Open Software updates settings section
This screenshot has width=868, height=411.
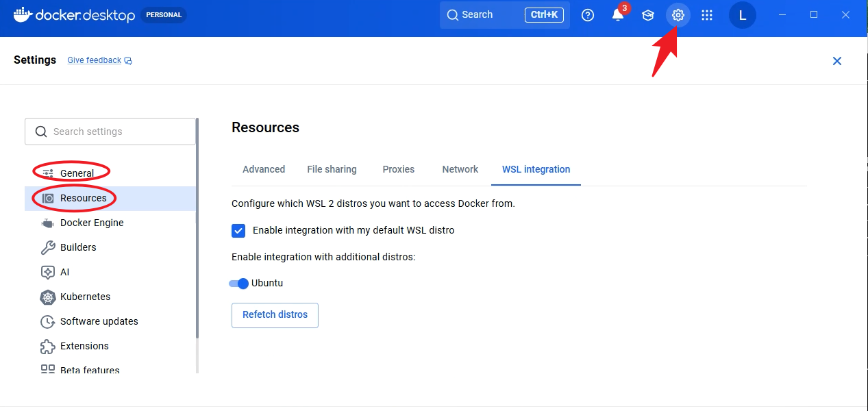(110, 321)
